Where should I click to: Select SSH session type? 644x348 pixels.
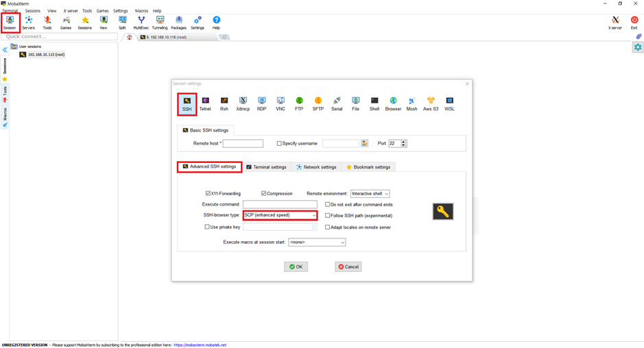click(x=187, y=104)
